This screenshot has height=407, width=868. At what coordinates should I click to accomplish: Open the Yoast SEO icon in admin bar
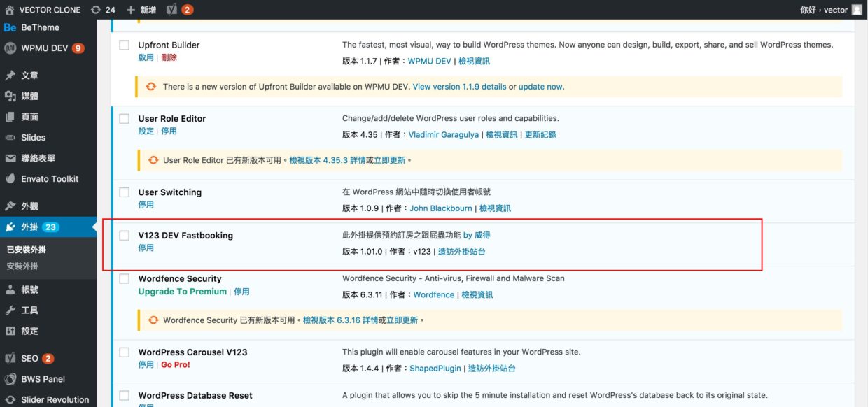172,10
